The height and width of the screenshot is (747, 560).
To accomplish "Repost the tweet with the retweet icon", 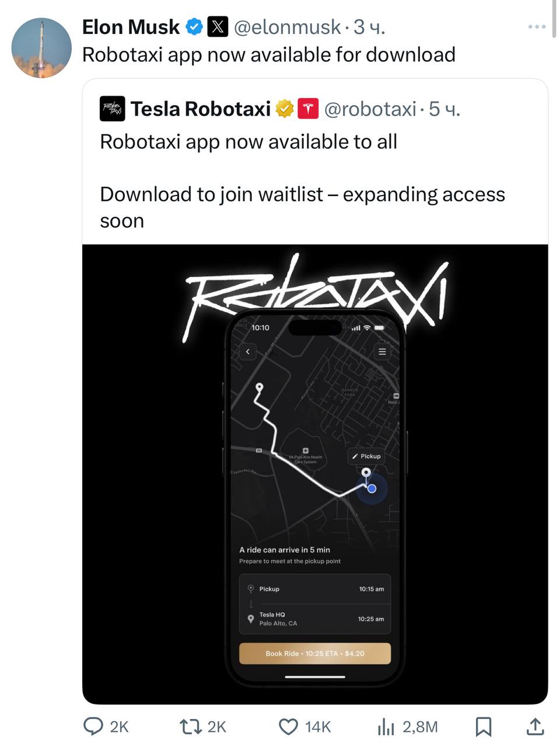I will coord(190,727).
